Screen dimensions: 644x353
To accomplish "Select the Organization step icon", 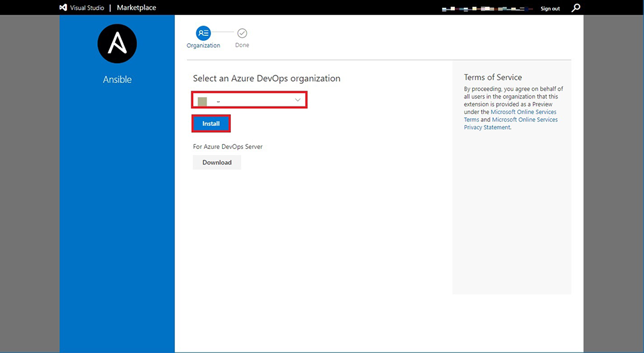I will [203, 33].
